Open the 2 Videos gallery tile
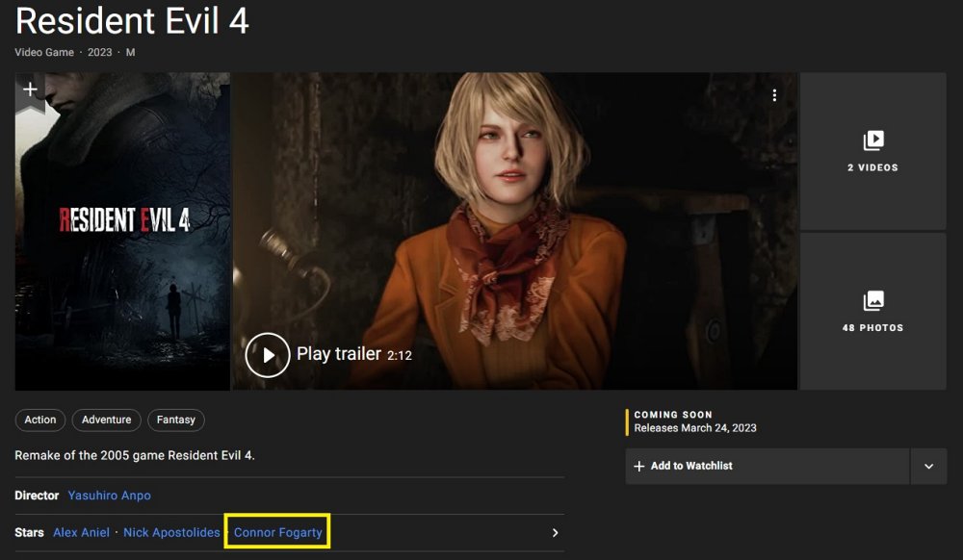The image size is (963, 560). [x=872, y=151]
